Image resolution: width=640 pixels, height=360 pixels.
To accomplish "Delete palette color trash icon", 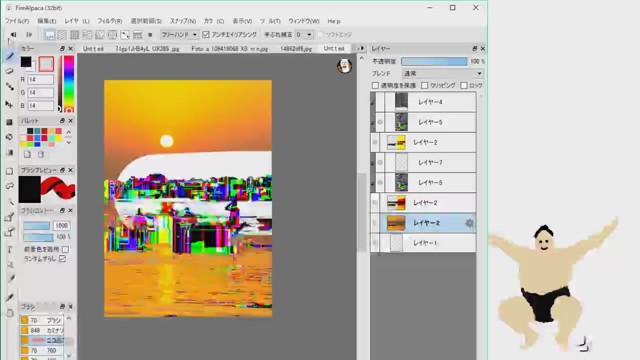I will [41, 154].
